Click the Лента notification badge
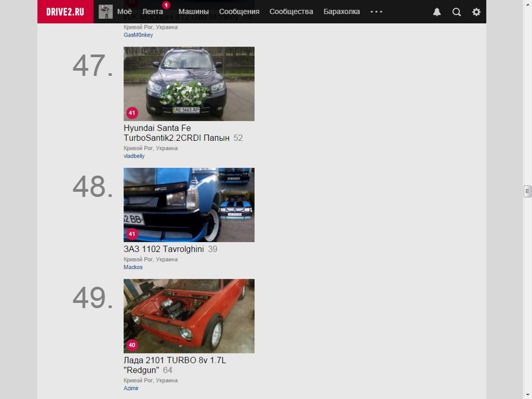This screenshot has width=532, height=399. tap(166, 5)
